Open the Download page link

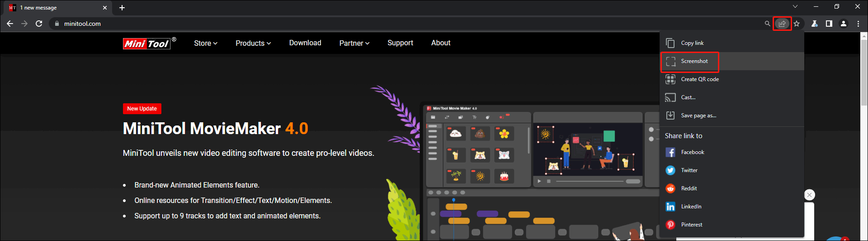tap(305, 43)
